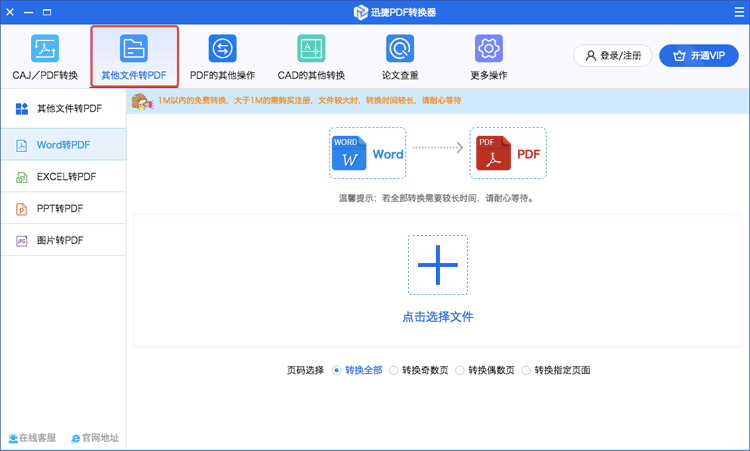Click the Word file icon graphic

349,153
